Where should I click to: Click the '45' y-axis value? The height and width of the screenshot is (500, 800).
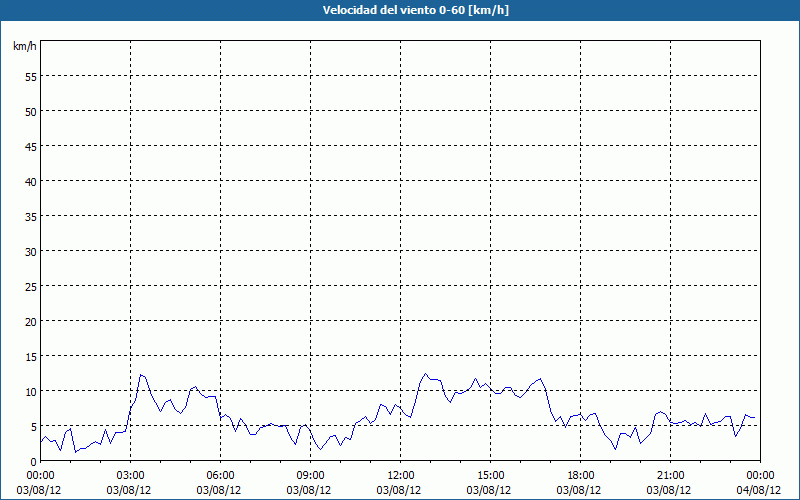click(x=31, y=146)
